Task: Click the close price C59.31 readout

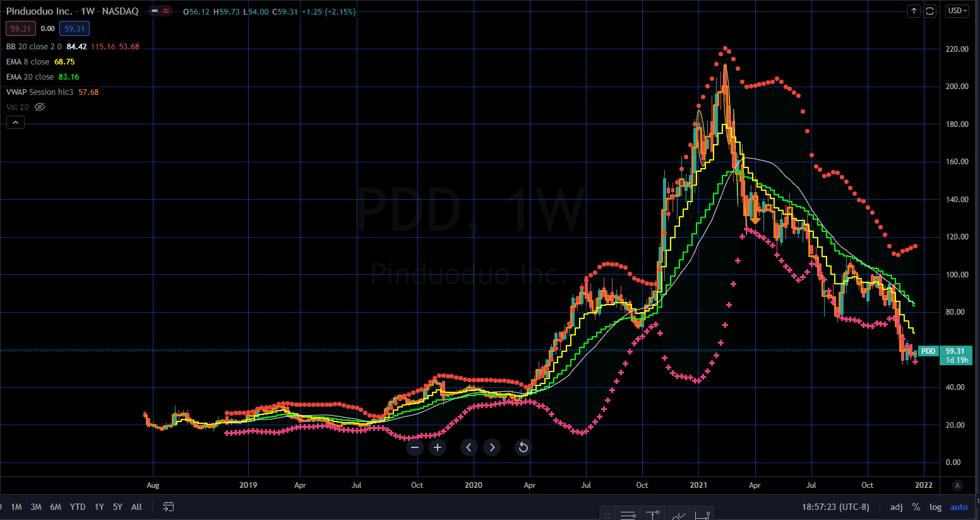Action: (285, 11)
